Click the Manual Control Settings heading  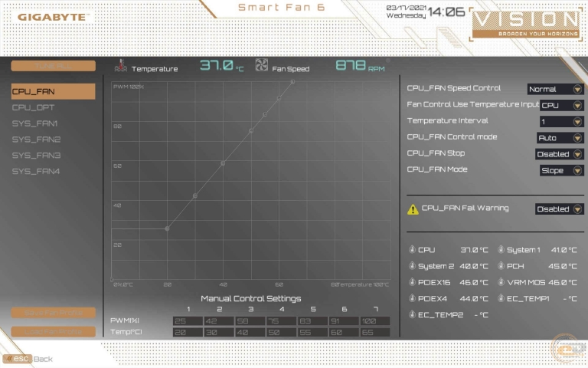(251, 298)
